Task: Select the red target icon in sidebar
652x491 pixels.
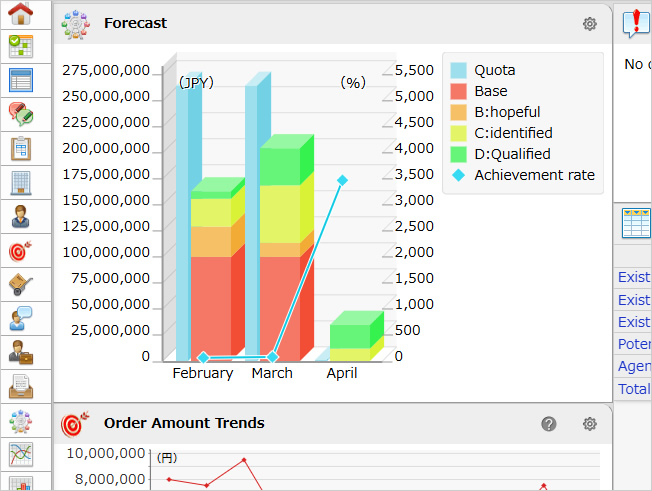Action: tap(20, 250)
